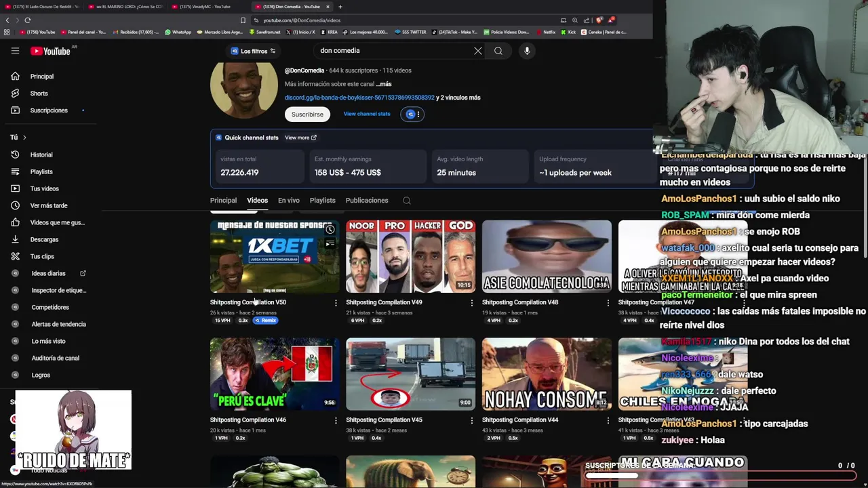The image size is (868, 488).
Task: Open Alertas de tendencia sidebar item
Action: pyautogui.click(x=58, y=324)
